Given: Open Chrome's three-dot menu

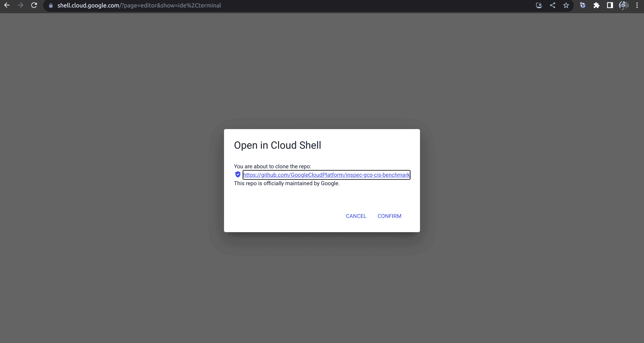Looking at the screenshot, I should click(x=637, y=5).
